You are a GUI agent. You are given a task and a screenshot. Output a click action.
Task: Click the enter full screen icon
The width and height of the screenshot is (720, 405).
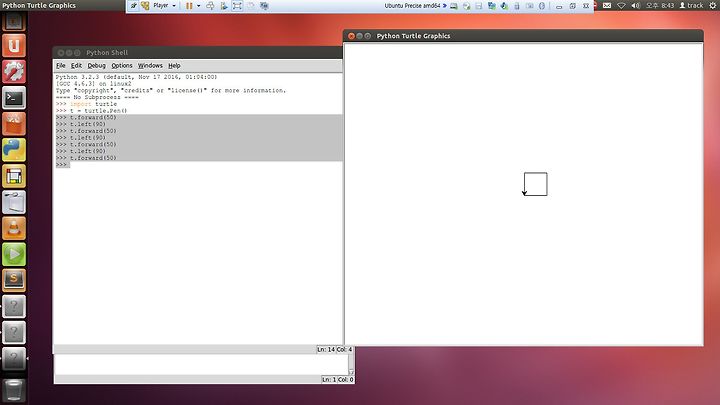pyautogui.click(x=237, y=6)
